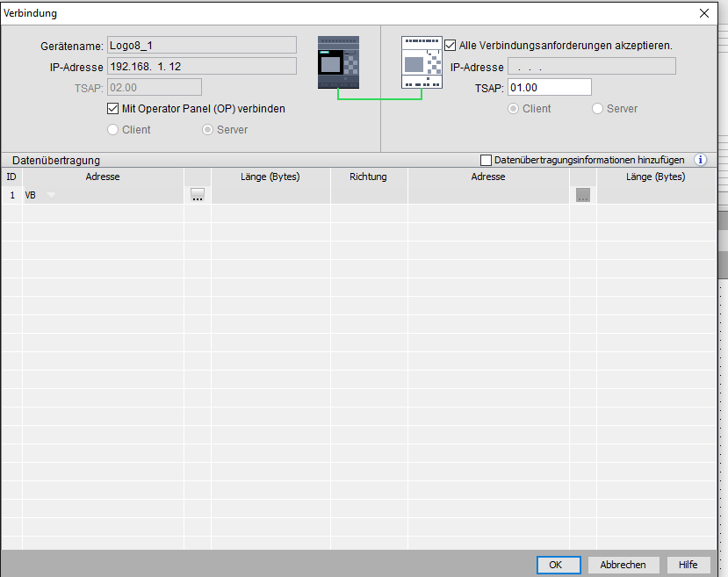Click the remote TSAP field showing 01.00
Image resolution: width=728 pixels, height=577 pixels.
click(549, 87)
